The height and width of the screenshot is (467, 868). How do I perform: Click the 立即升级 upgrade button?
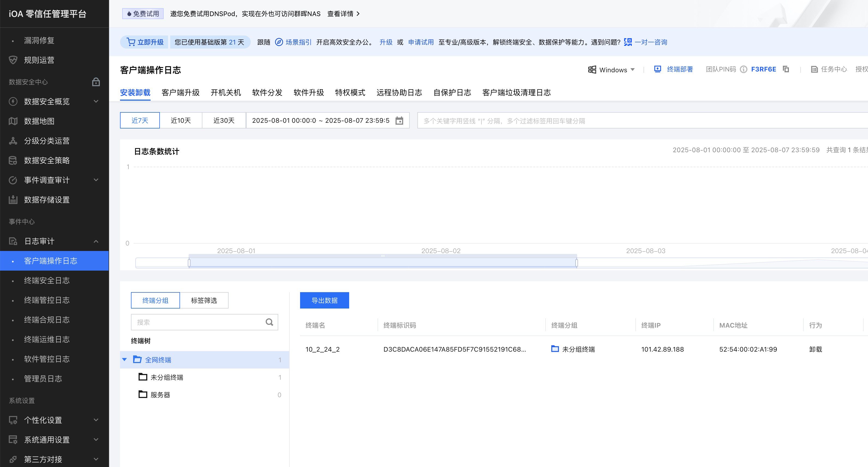(x=145, y=42)
